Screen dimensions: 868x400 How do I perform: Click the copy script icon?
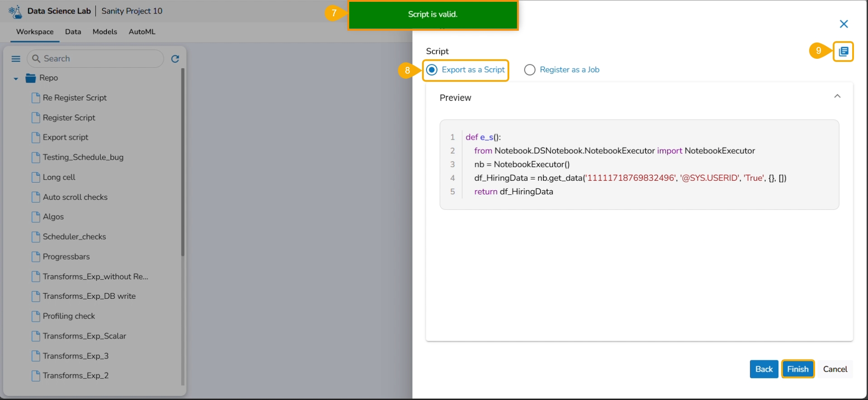pyautogui.click(x=843, y=52)
